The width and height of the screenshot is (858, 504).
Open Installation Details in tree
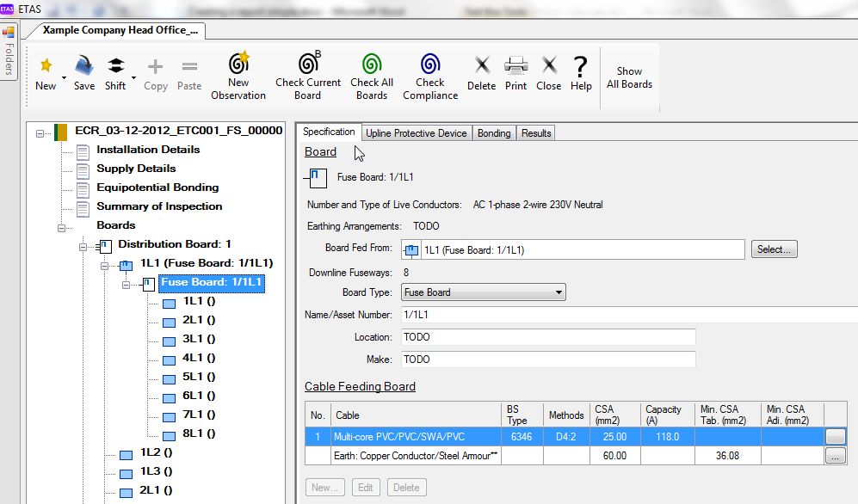coord(148,150)
